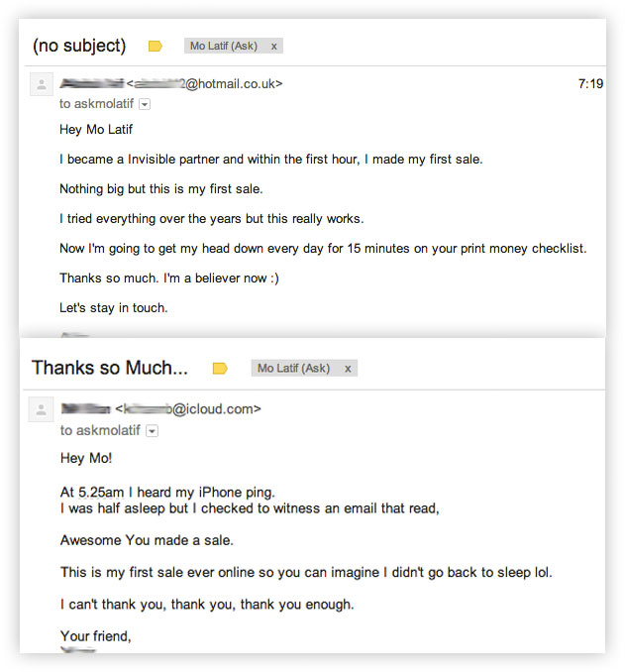Click the blurred sender name before the hotmail address
This screenshot has height=672, width=625.
click(91, 84)
